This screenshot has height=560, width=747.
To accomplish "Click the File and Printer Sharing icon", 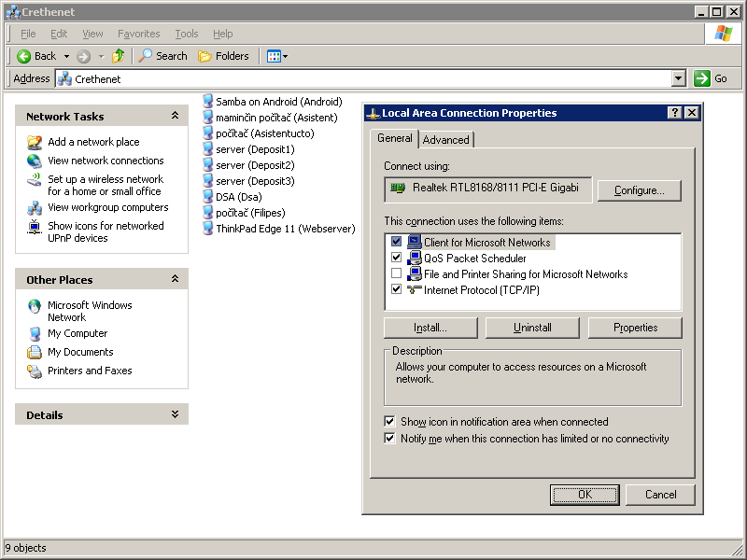I will coord(415,273).
